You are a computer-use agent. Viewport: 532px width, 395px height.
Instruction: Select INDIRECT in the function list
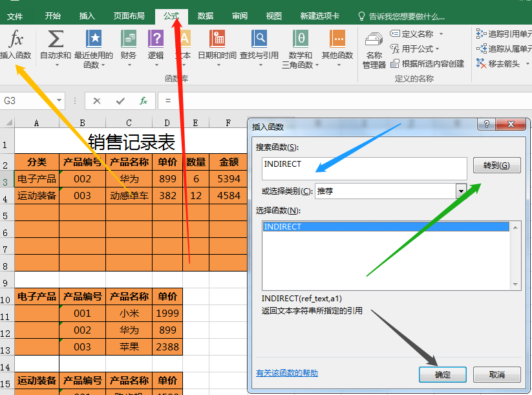pos(385,227)
